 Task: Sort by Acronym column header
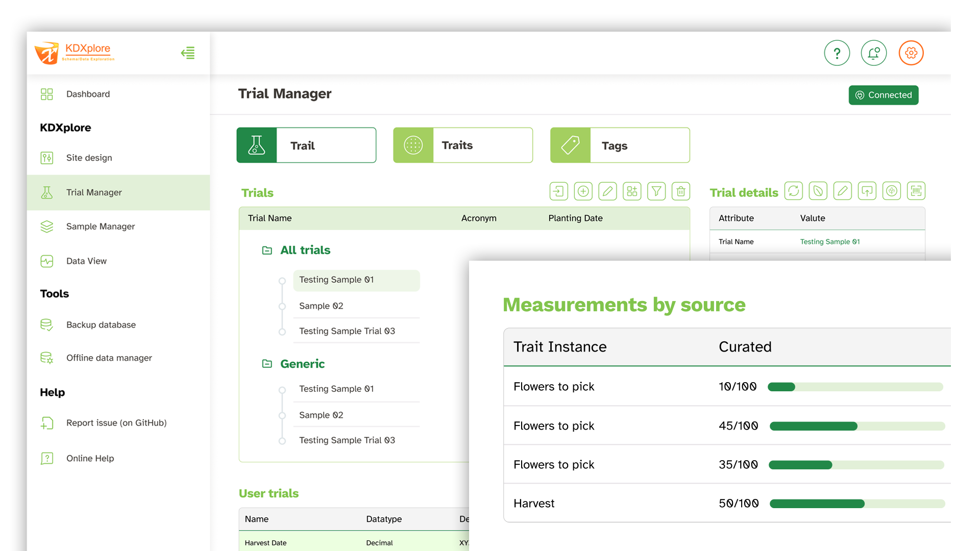479,218
